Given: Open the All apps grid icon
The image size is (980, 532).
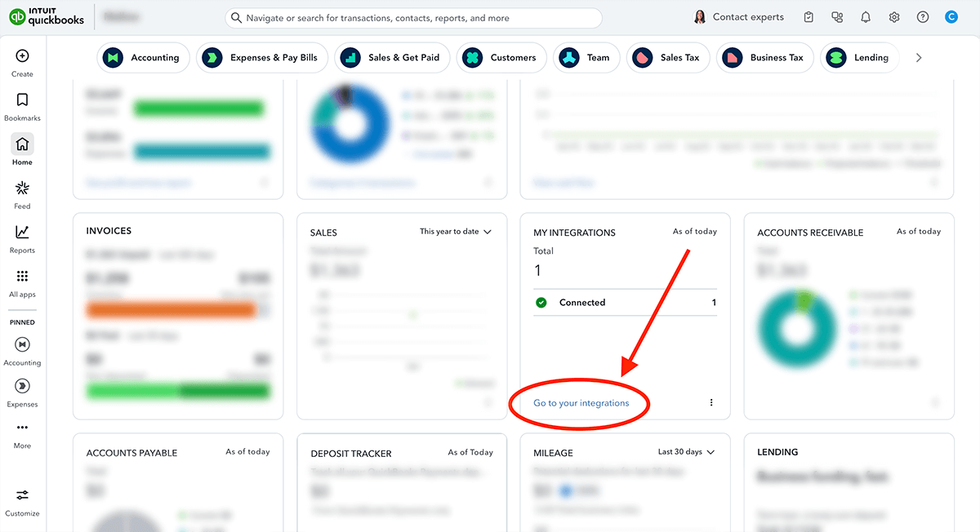Looking at the screenshot, I should pos(22,277).
